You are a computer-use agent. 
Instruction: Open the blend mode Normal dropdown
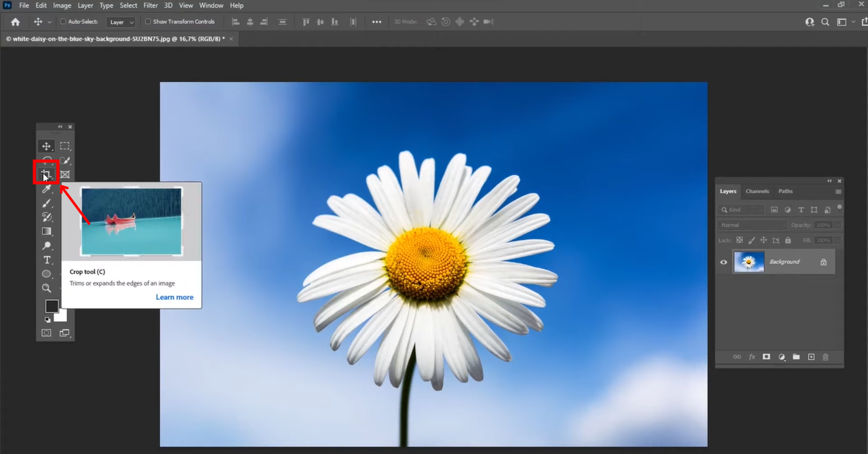[752, 225]
